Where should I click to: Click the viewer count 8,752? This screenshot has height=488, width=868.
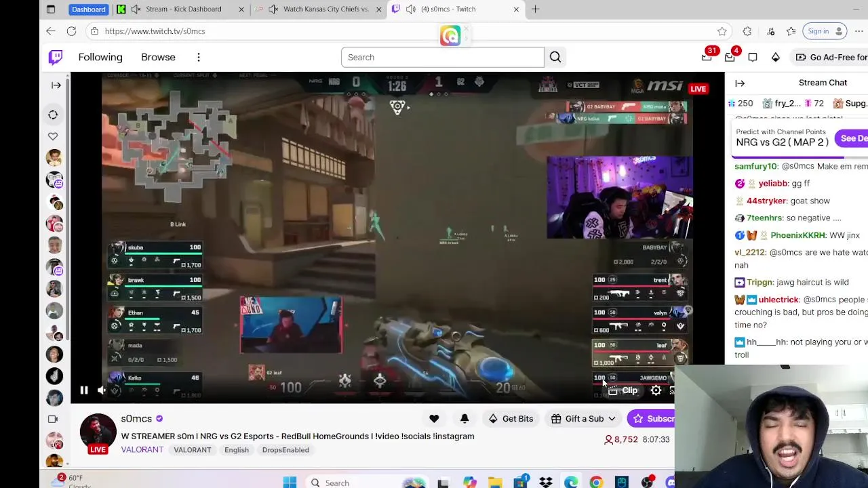pyautogui.click(x=621, y=439)
